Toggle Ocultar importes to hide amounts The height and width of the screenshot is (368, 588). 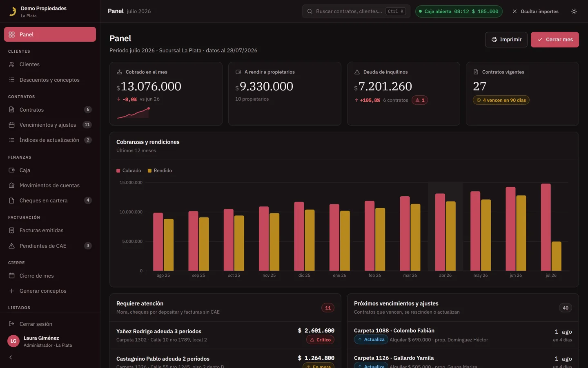click(535, 11)
